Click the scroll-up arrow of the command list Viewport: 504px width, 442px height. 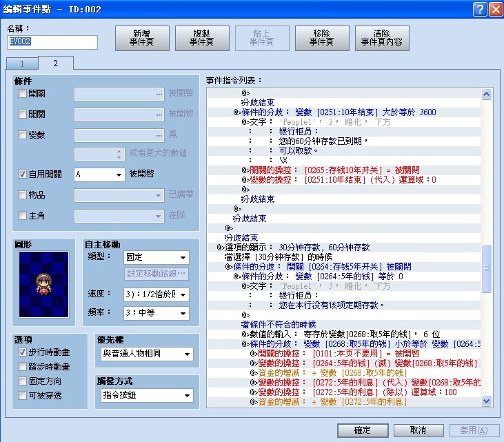pos(486,94)
